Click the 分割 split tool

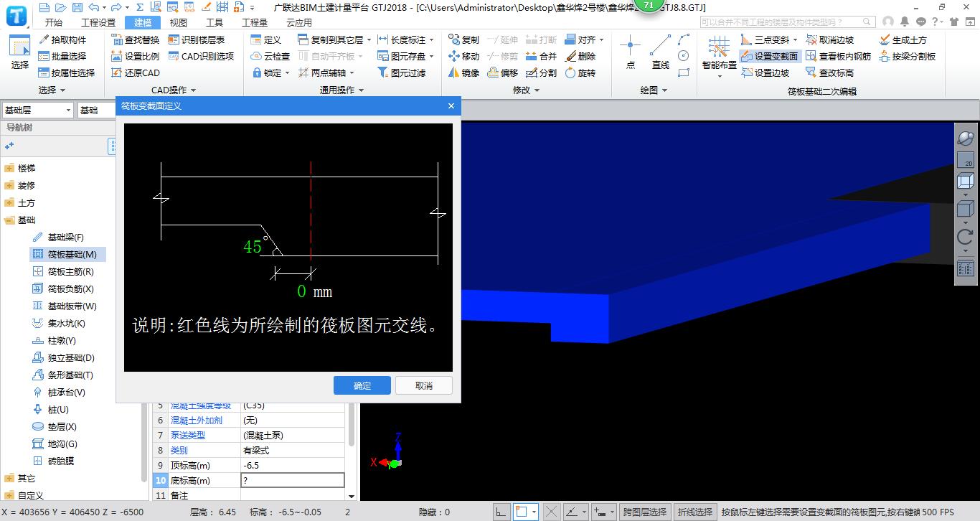(x=541, y=72)
